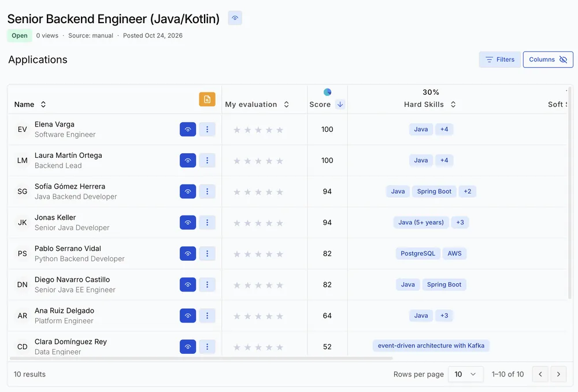Click Clara Domínguez Rey's score 52
578x392 pixels.
[327, 347]
